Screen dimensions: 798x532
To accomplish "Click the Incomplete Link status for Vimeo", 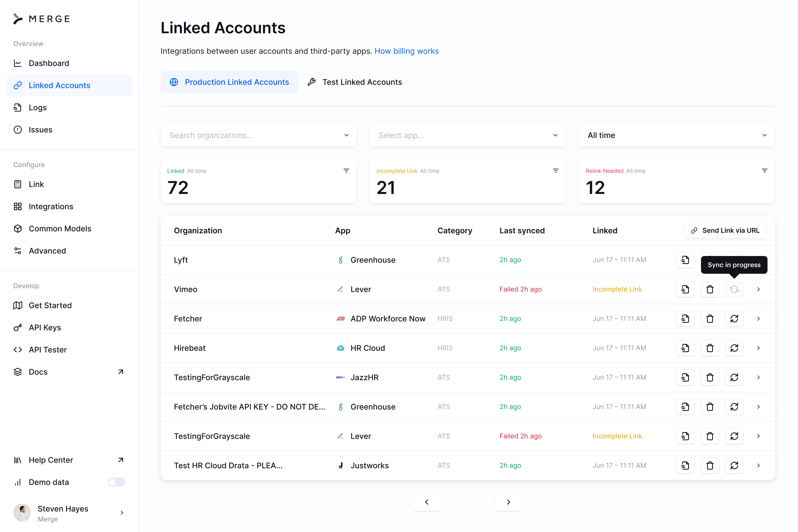I will pyautogui.click(x=617, y=289).
